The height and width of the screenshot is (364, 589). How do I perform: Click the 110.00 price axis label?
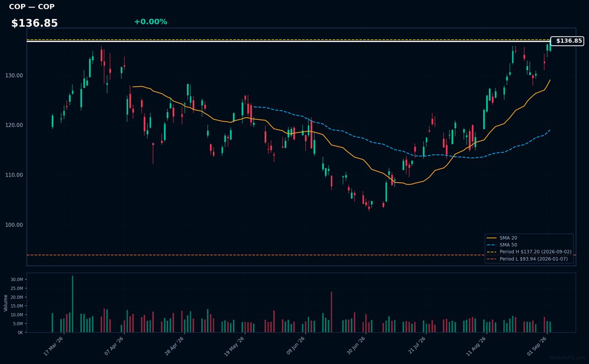(14, 175)
